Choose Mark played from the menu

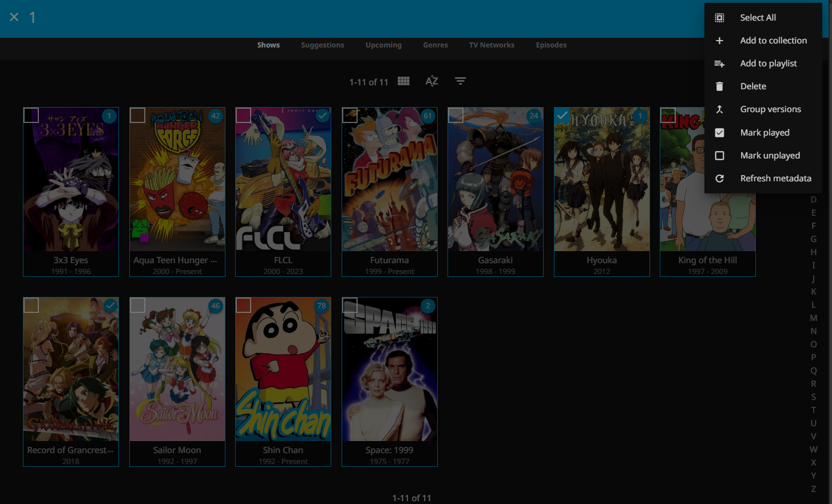(764, 133)
